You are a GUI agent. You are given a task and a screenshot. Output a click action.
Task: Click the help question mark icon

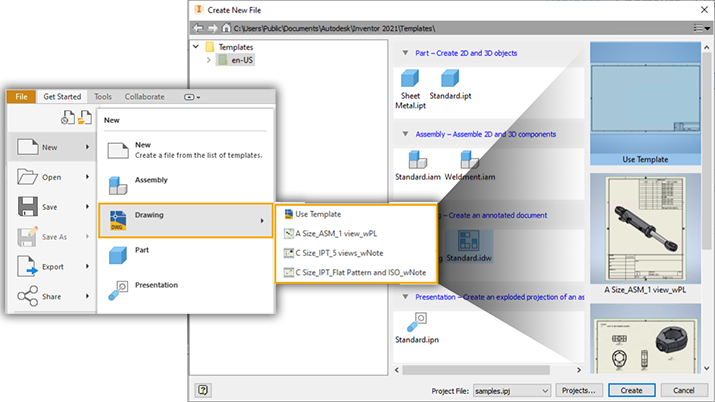pos(203,390)
